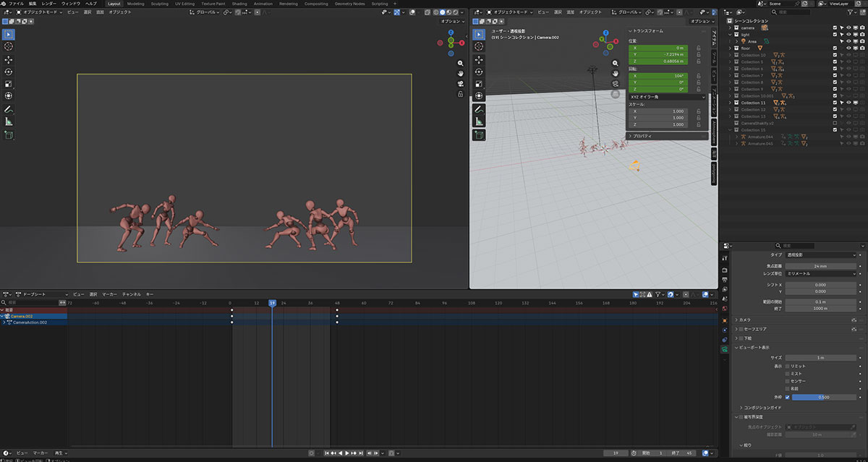Image resolution: width=868 pixels, height=462 pixels.
Task: Adjust the 外枠 0.500 opacity slider
Action: tap(825, 397)
